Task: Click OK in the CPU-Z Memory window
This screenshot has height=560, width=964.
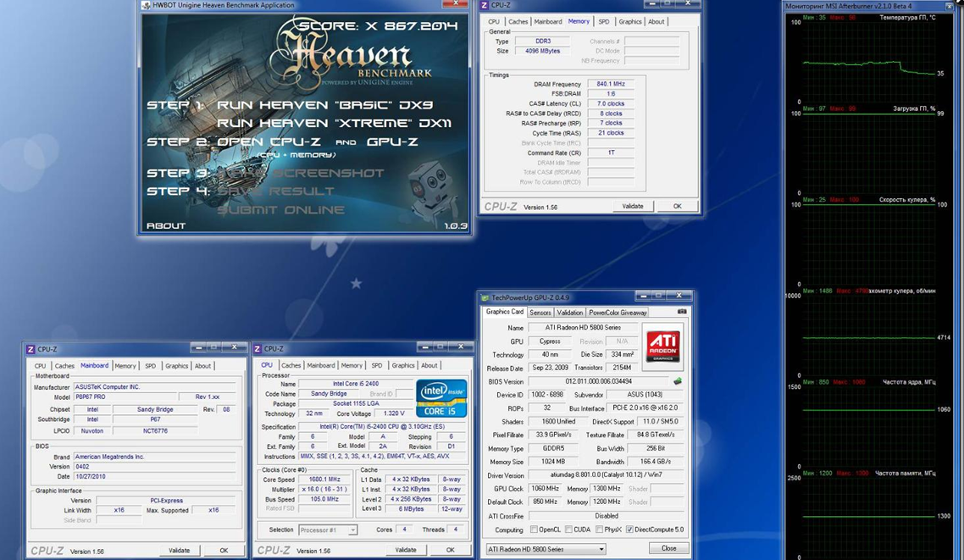Action: click(677, 207)
